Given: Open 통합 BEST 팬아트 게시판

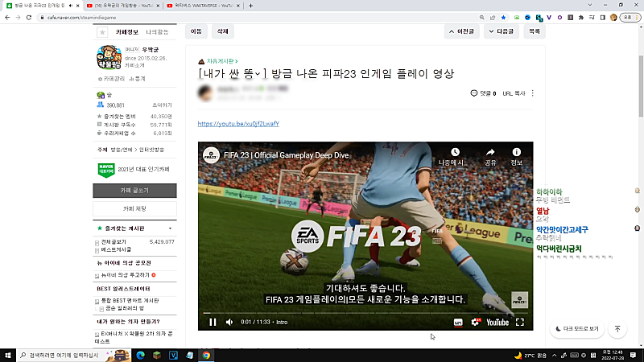Looking at the screenshot, I should tap(130, 300).
